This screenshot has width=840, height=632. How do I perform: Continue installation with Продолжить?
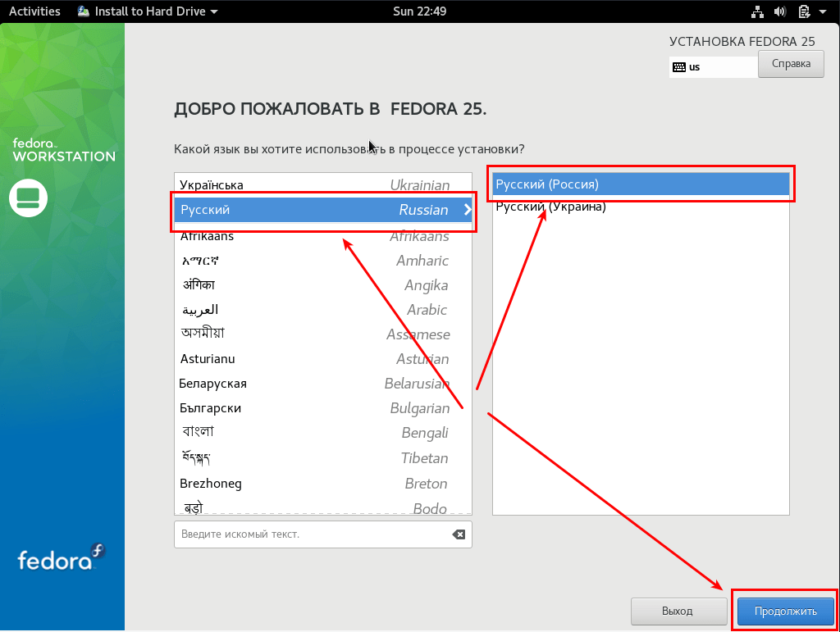click(785, 612)
